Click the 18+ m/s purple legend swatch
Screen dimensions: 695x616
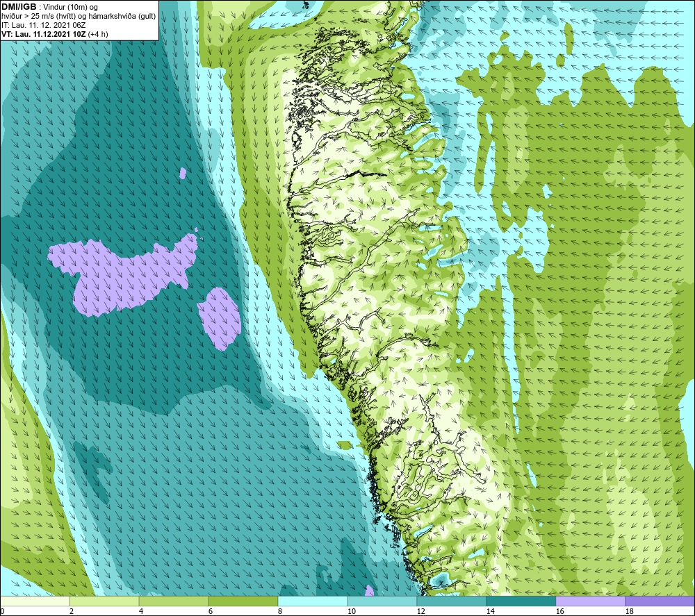point(660,601)
